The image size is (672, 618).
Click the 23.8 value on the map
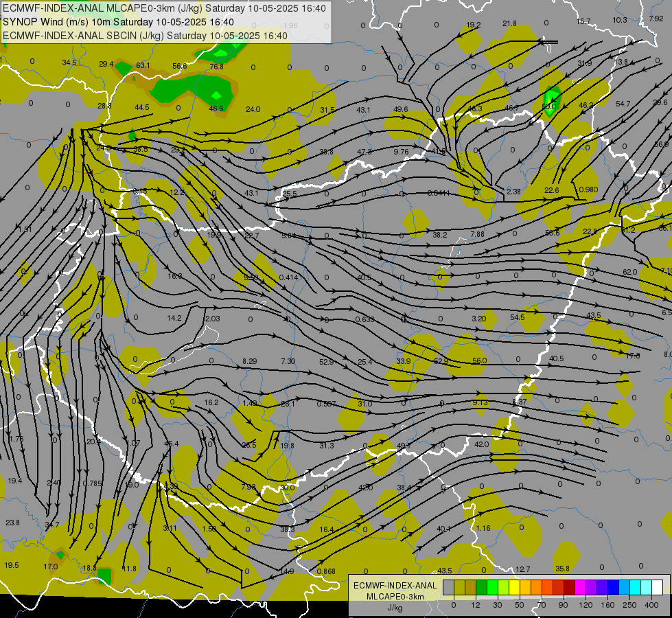(12, 523)
